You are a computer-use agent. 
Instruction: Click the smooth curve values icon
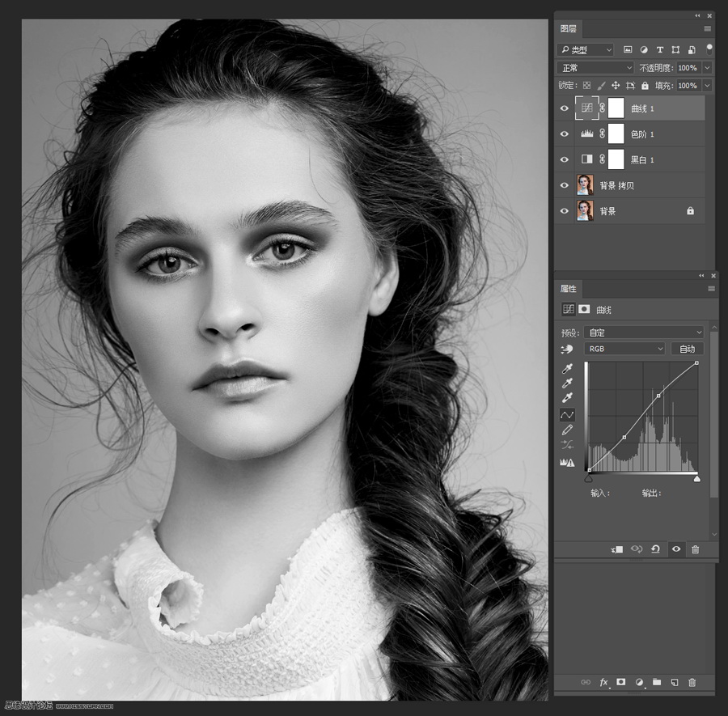tap(567, 445)
